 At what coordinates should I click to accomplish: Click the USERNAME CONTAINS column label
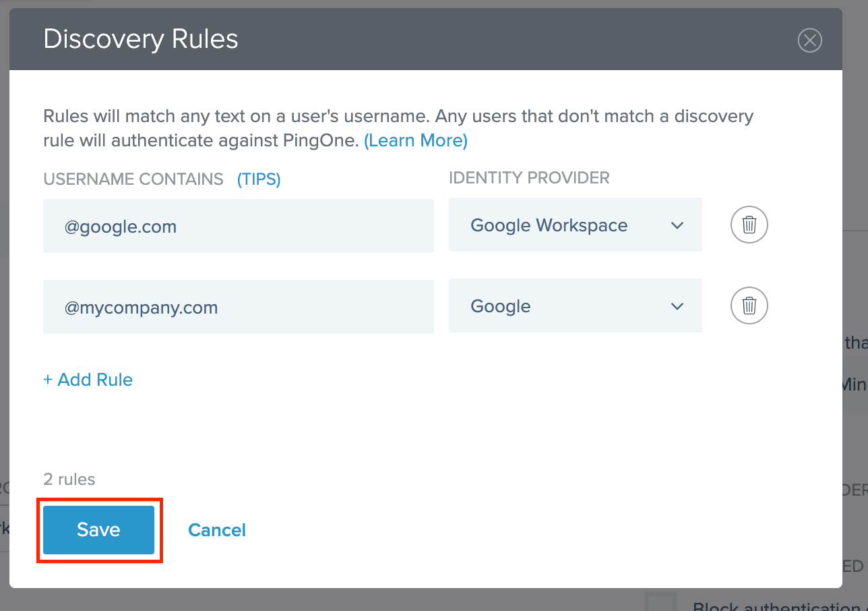(133, 179)
